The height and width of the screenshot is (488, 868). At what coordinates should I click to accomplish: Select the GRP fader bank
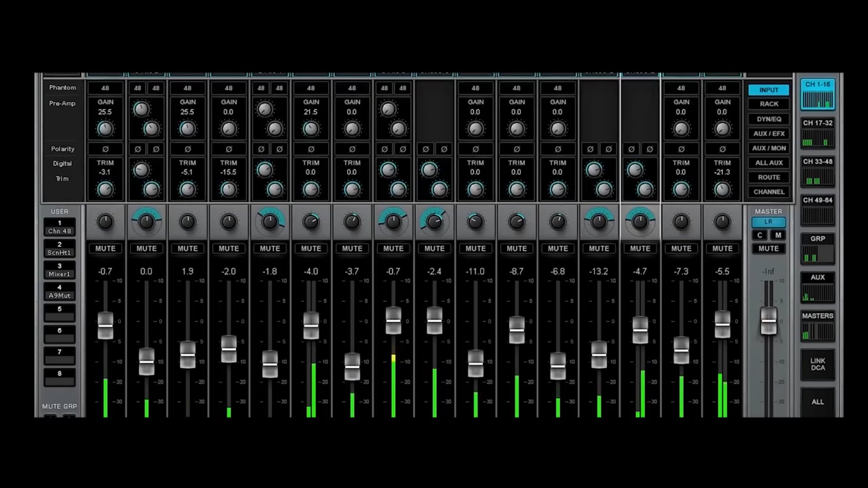[817, 249]
